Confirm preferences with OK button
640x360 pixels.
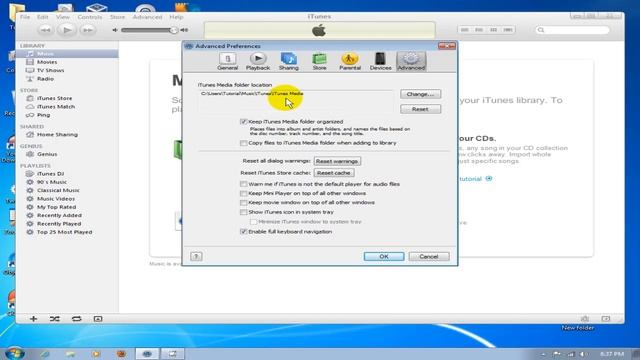pos(384,256)
